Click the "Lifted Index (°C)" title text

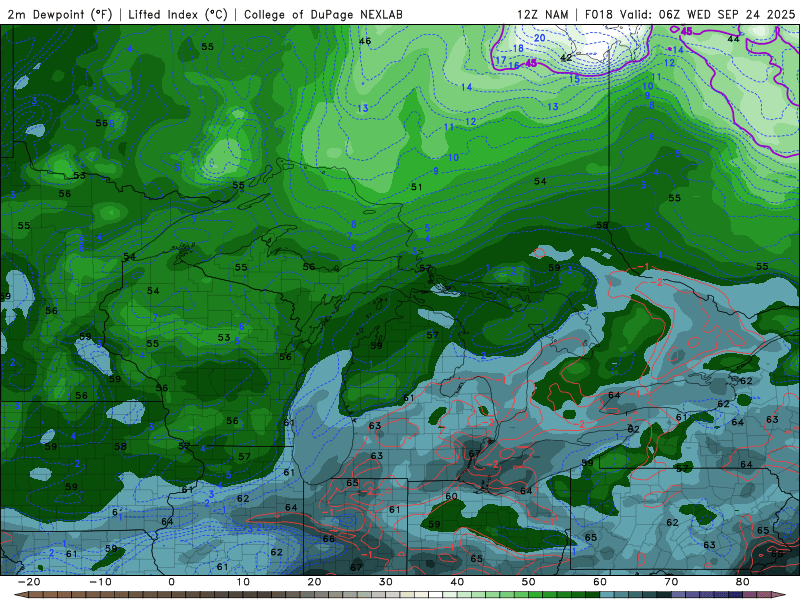coord(178,14)
